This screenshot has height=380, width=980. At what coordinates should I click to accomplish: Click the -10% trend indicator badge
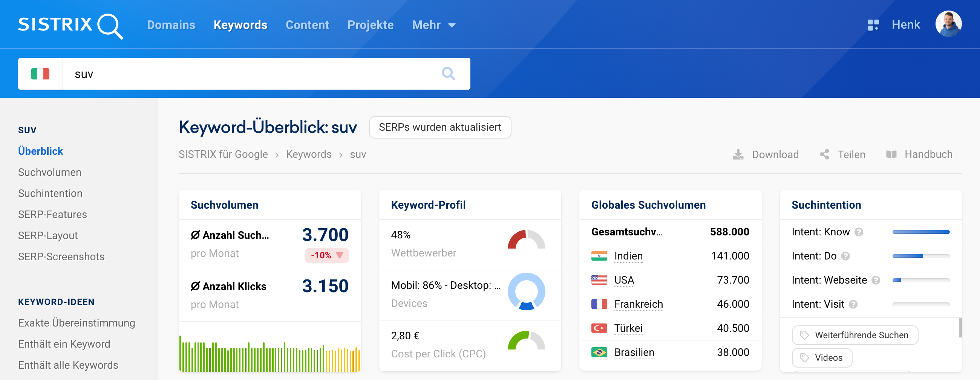326,255
